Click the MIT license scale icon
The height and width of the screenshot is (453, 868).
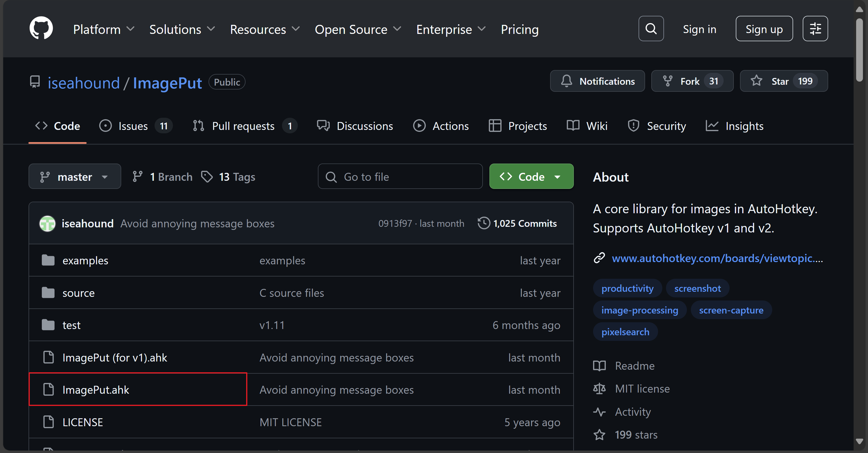(599, 389)
